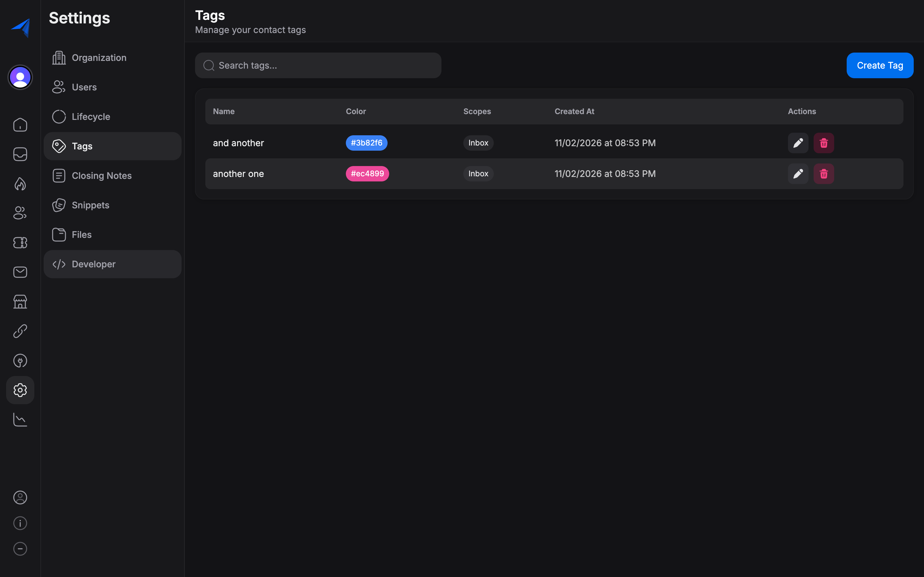The width and height of the screenshot is (924, 577).
Task: Click the purple user avatar
Action: 20,77
